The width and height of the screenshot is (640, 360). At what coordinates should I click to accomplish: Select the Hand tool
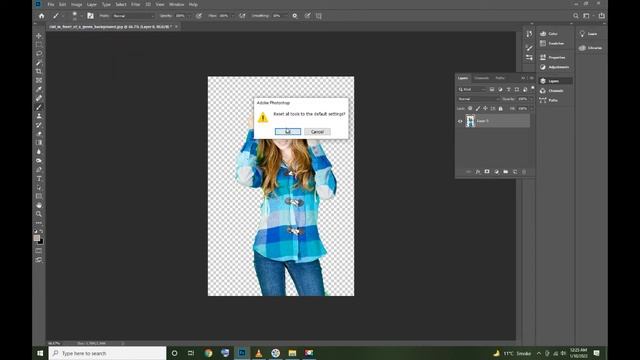[39, 205]
